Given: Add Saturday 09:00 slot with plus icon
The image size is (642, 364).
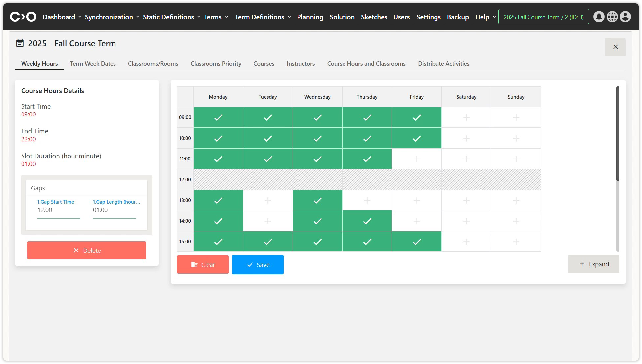Looking at the screenshot, I should [466, 117].
